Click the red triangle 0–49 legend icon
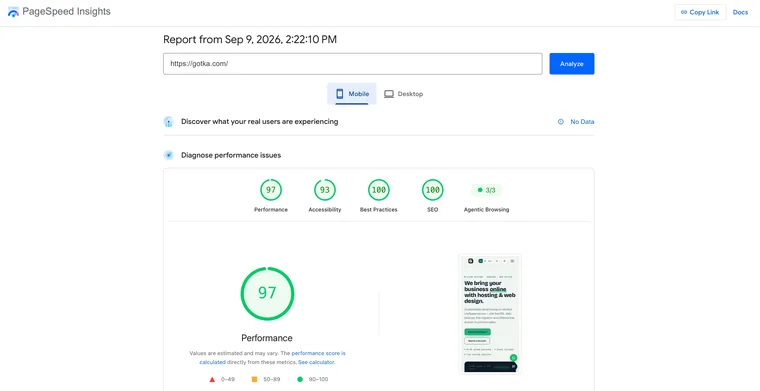 [x=212, y=379]
